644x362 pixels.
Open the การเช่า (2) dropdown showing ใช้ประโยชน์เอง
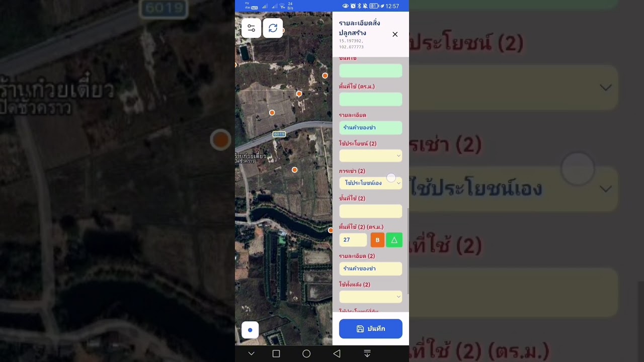(x=371, y=183)
